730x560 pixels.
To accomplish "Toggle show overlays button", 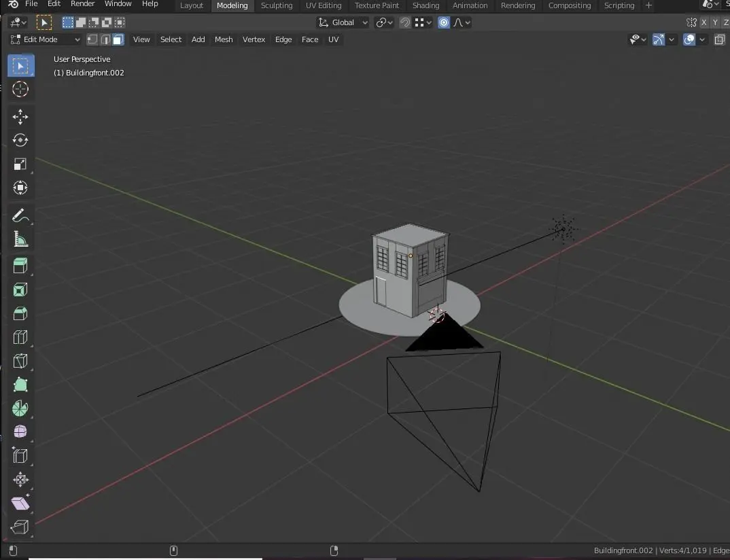I will coord(689,39).
